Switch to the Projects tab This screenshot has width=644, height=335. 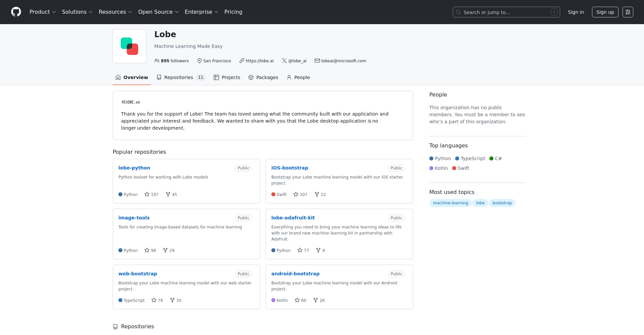coord(227,77)
